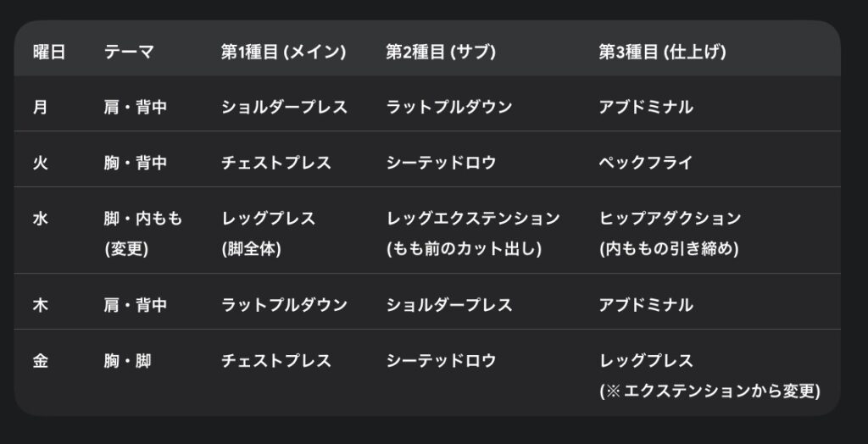Image resolution: width=868 pixels, height=444 pixels.
Task: Click the 脚・内もも theme cell
Action: 143,219
